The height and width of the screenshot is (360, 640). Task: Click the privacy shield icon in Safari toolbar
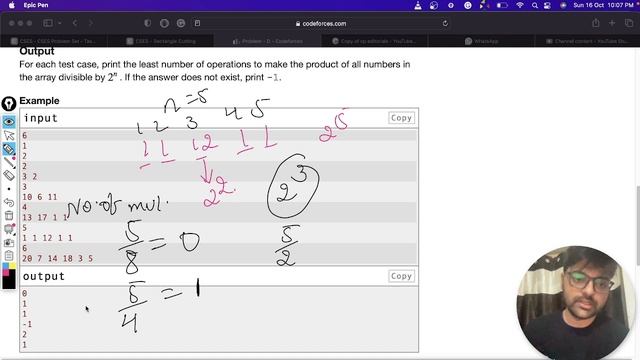(x=148, y=23)
